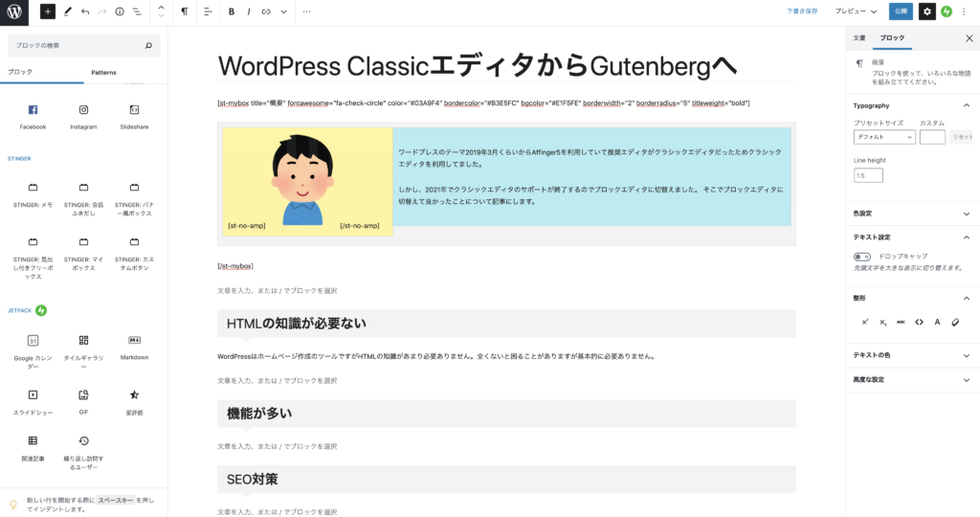
Task: Collapse the Typography panel
Action: point(912,105)
